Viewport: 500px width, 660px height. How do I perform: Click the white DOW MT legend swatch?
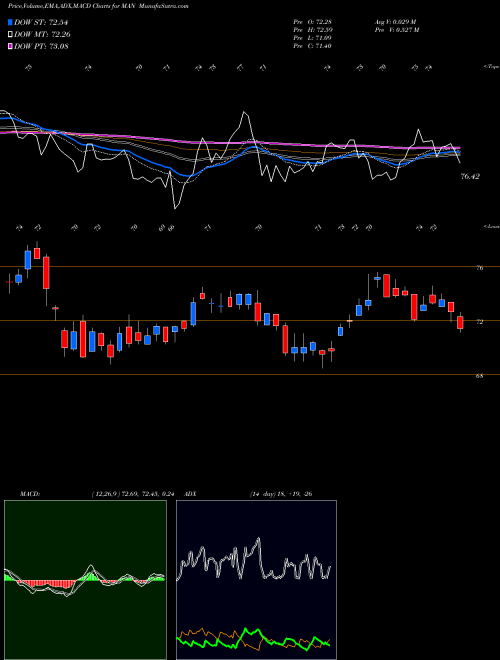(11, 35)
